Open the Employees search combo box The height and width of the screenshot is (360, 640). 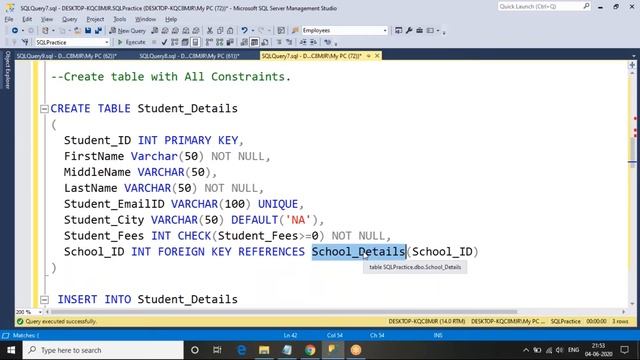[x=344, y=31]
